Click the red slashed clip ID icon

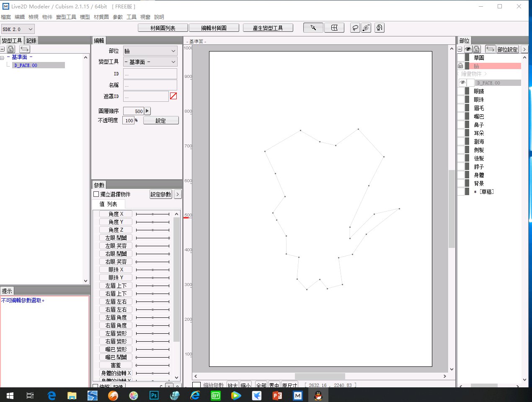(173, 96)
